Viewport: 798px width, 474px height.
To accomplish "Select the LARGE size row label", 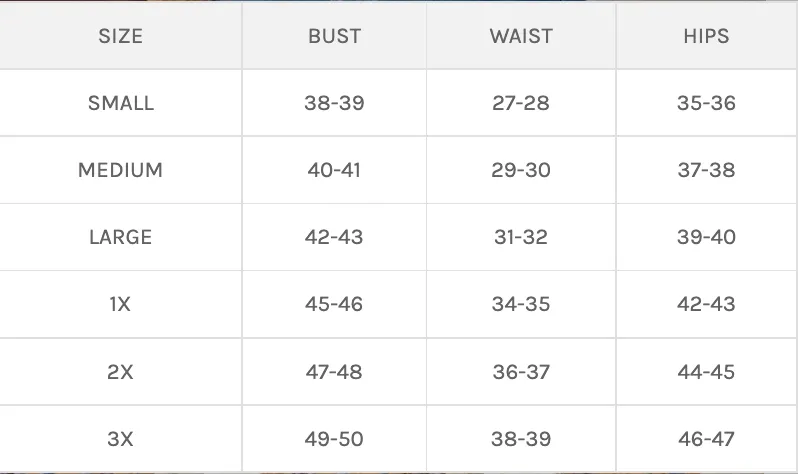I will (x=121, y=237).
